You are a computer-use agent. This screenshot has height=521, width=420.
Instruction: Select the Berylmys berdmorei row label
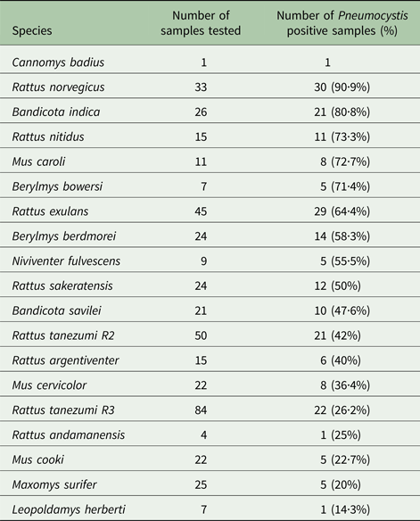pyautogui.click(x=64, y=236)
